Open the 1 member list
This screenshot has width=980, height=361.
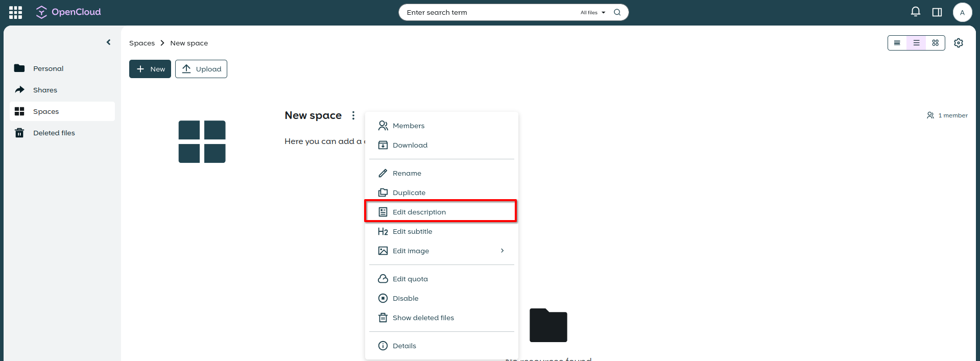click(x=947, y=115)
